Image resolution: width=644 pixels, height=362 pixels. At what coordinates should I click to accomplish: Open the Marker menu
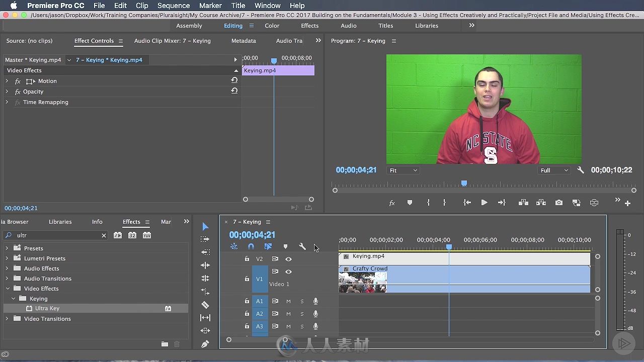click(x=210, y=6)
